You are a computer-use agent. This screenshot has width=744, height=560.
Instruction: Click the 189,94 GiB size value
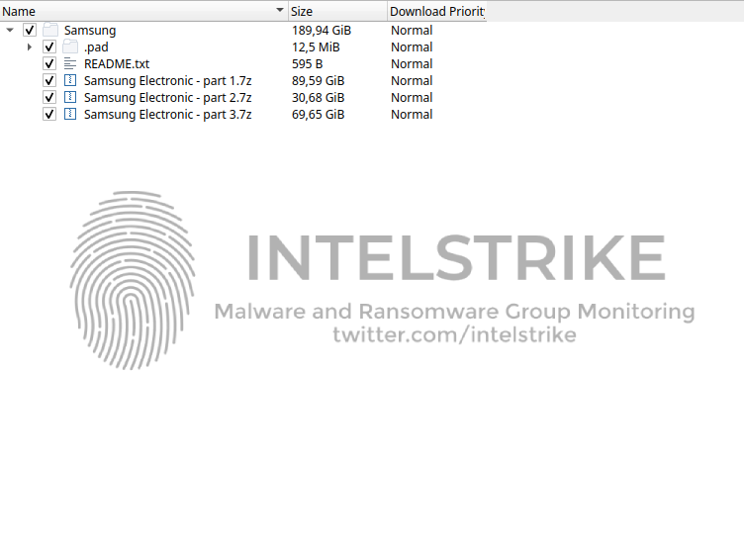[x=322, y=31]
